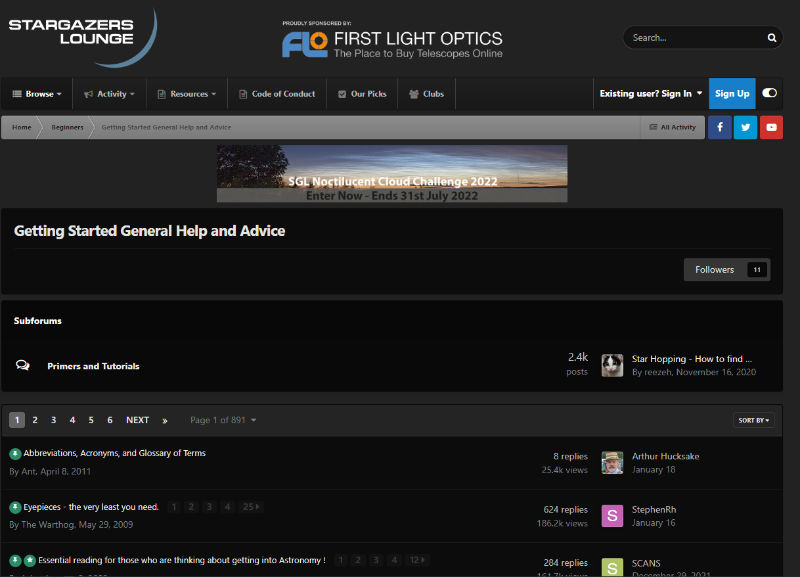Open the Twitter social icon

[x=745, y=127]
